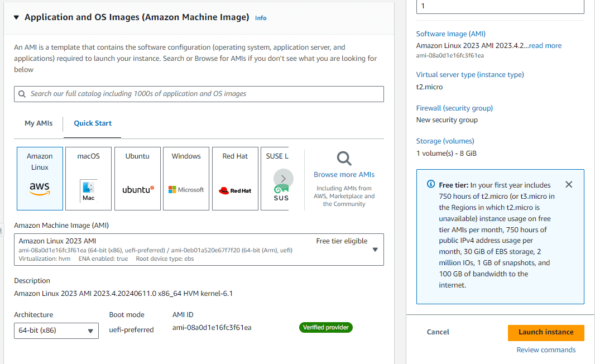This screenshot has height=364, width=595.
Task: Click t2.micro in the summary
Action: click(x=429, y=87)
